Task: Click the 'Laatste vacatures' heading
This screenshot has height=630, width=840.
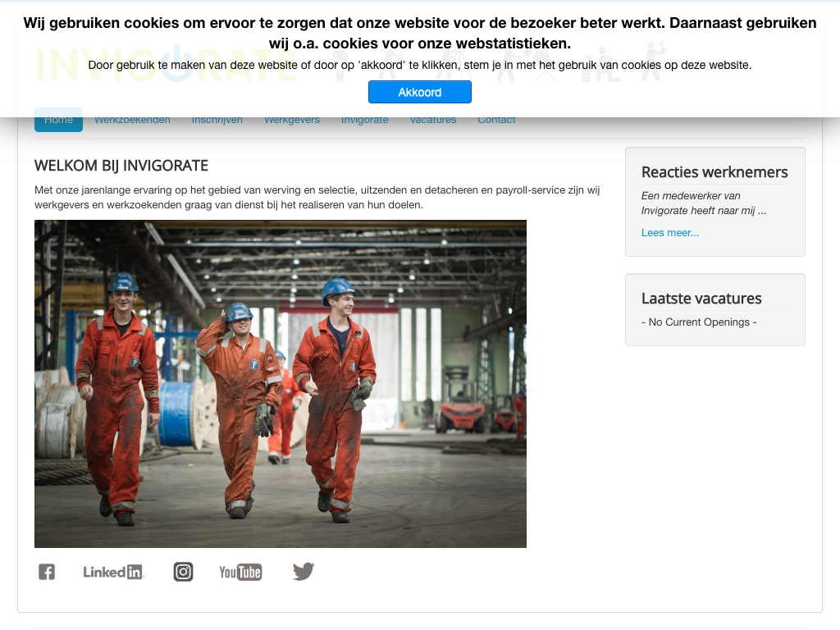Action: (701, 299)
